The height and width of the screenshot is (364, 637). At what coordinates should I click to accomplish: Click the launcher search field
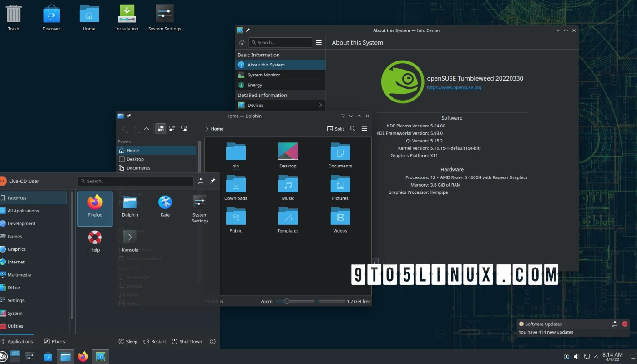click(135, 181)
